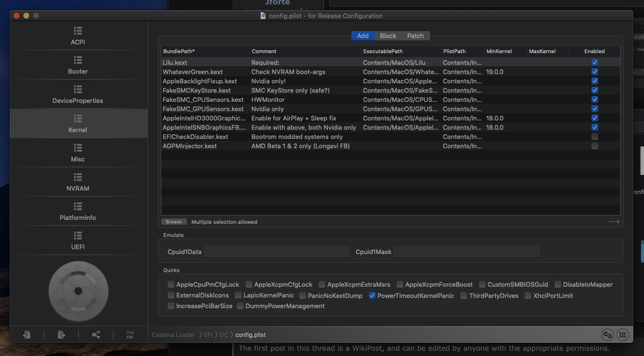This screenshot has height=356, width=644.
Task: Click the Cpuid1Mask input field
Action: pos(466,252)
